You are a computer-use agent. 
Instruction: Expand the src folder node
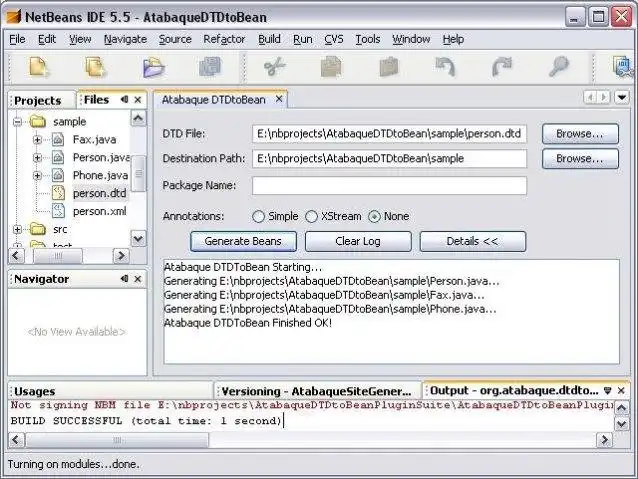(17, 230)
